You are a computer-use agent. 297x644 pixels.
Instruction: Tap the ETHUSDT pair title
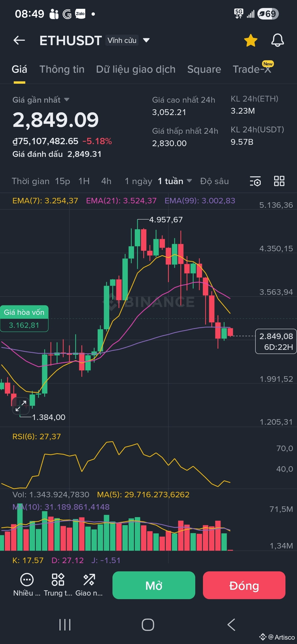(x=71, y=40)
